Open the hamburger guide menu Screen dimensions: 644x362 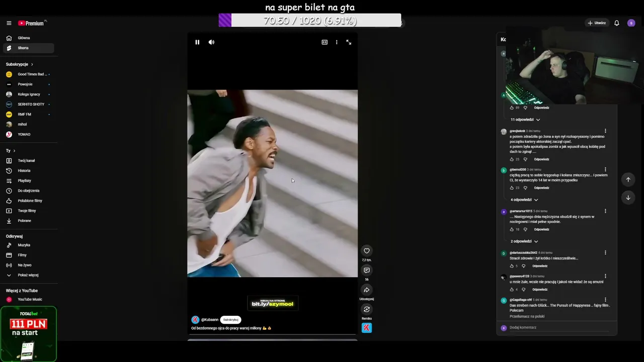(9, 23)
